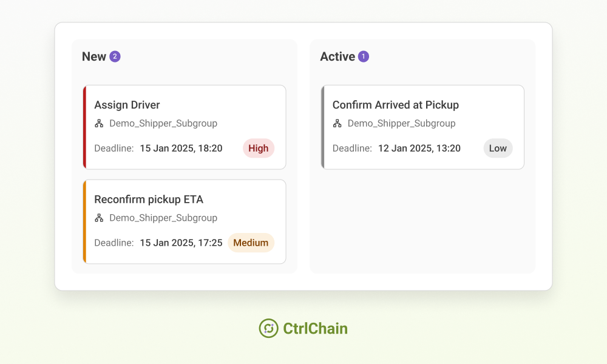The height and width of the screenshot is (364, 607).
Task: Click the 15 Jan 2025, 17:25 deadline
Action: point(181,243)
